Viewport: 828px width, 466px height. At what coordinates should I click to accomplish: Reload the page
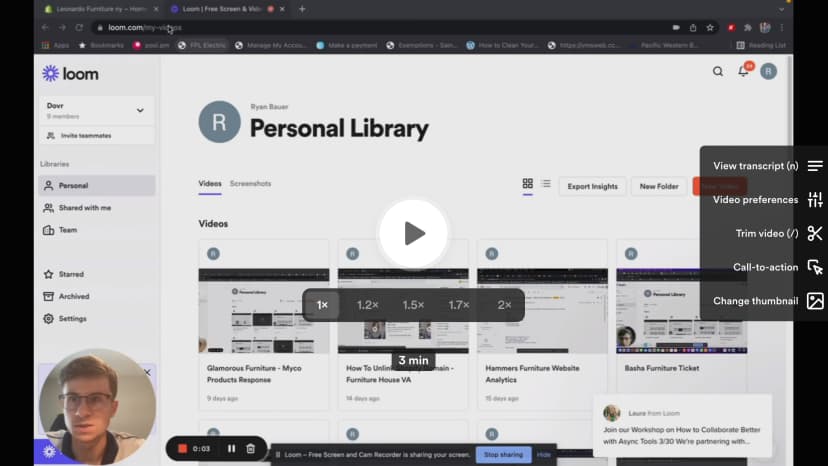coord(79,27)
